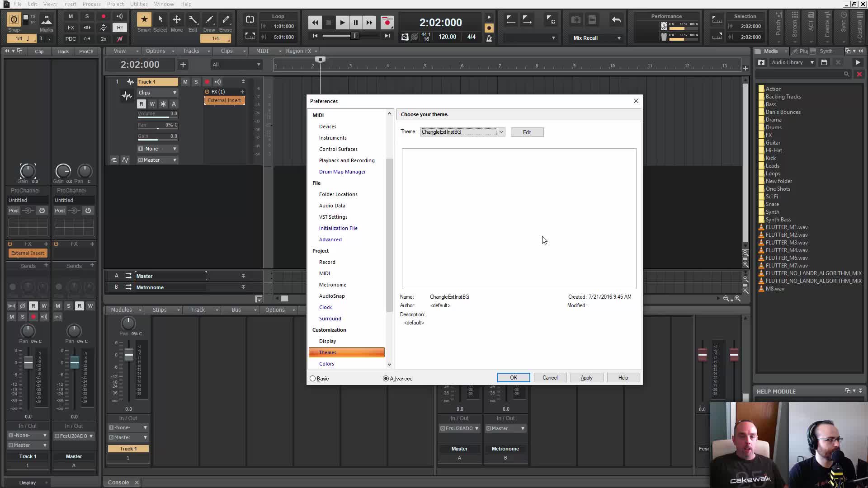
Task: Click the Edit theme button
Action: pyautogui.click(x=527, y=132)
